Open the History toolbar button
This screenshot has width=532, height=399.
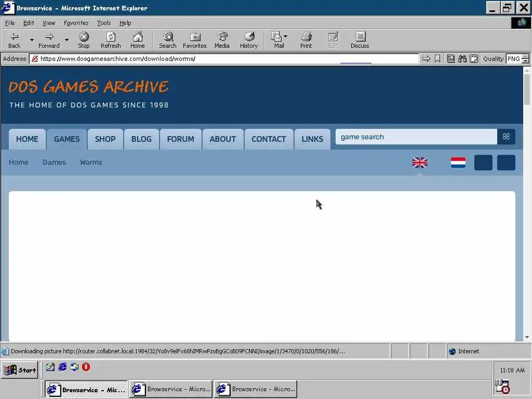(249, 40)
